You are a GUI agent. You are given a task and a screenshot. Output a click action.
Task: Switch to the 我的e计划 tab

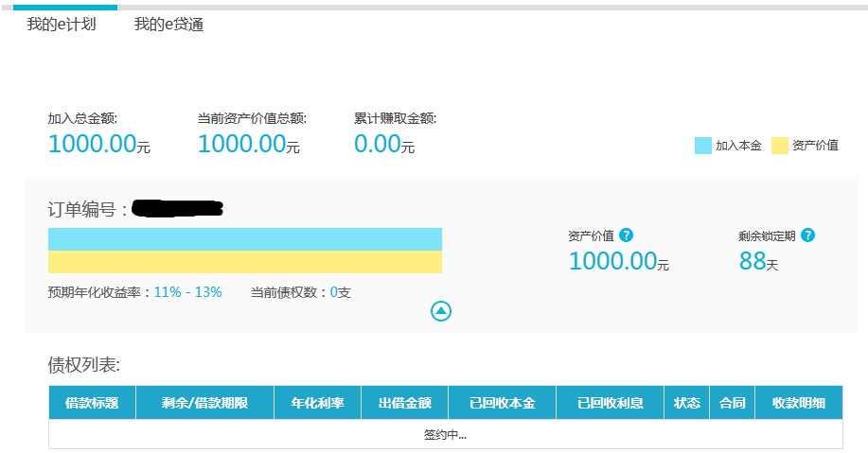pyautogui.click(x=62, y=25)
